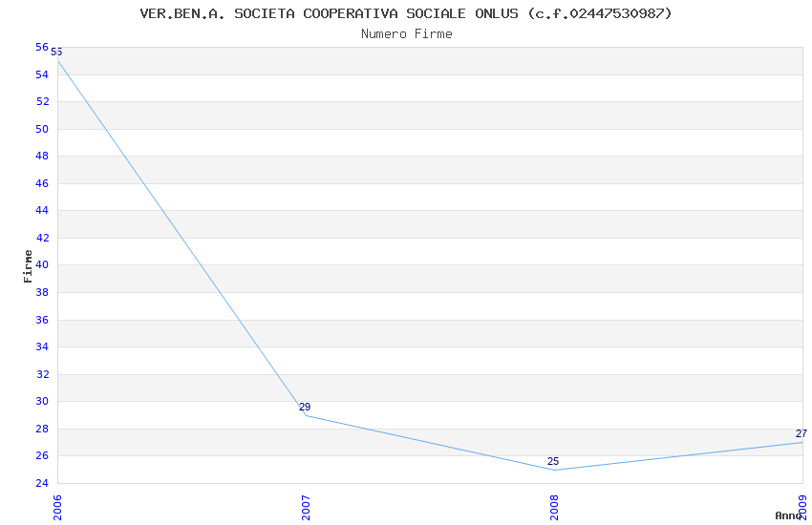Click y-axis tick 56

click(42, 47)
